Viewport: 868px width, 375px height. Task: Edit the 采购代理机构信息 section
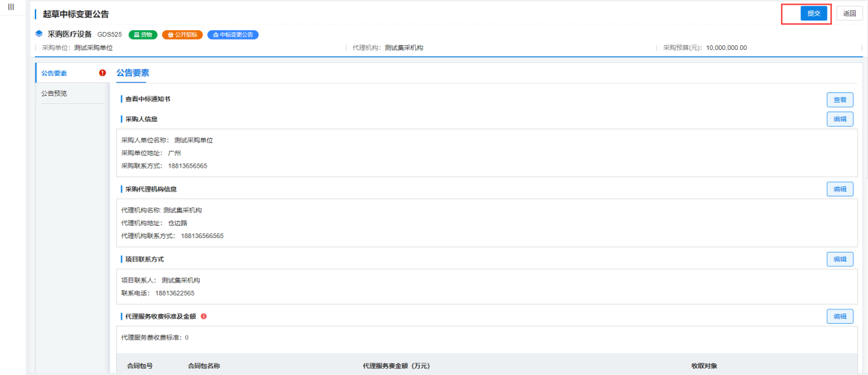click(x=839, y=189)
